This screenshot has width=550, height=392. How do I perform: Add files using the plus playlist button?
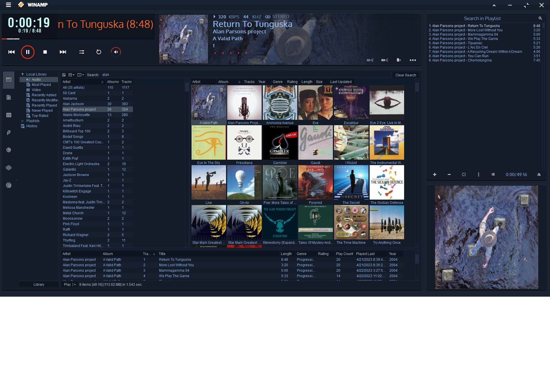[435, 174]
